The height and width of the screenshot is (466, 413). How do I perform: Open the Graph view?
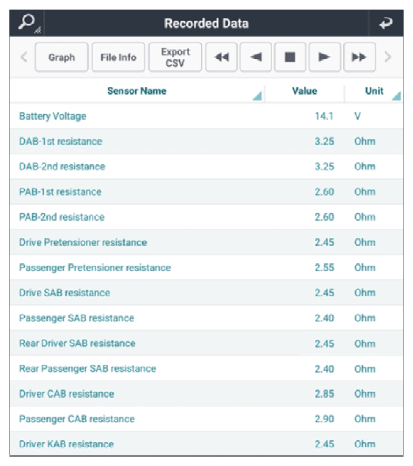coord(62,57)
